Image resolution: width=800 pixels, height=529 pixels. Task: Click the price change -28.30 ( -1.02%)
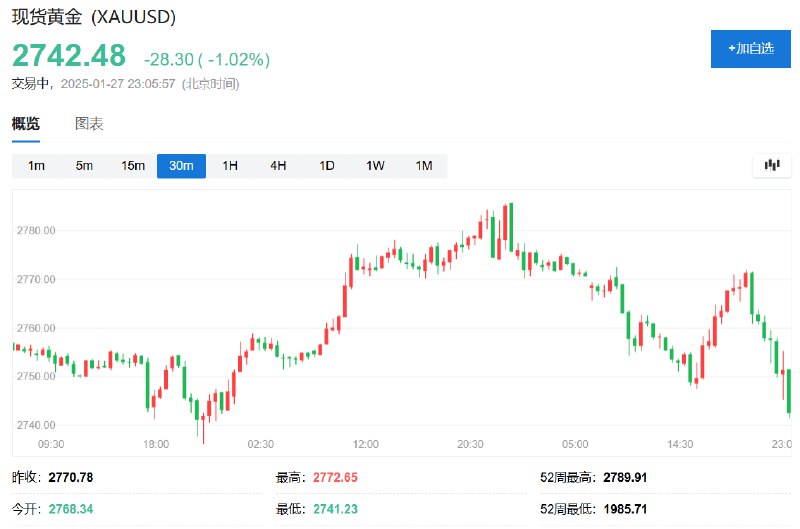pyautogui.click(x=207, y=59)
